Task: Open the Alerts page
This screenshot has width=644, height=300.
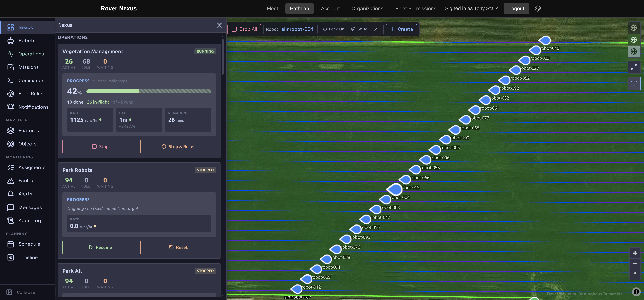Action: click(28, 194)
